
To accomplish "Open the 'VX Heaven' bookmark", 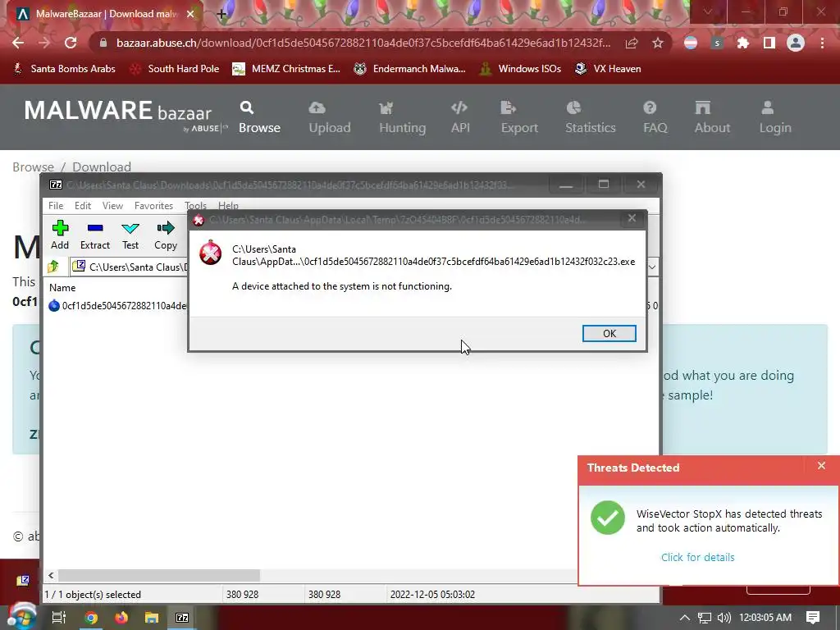I will [x=608, y=69].
